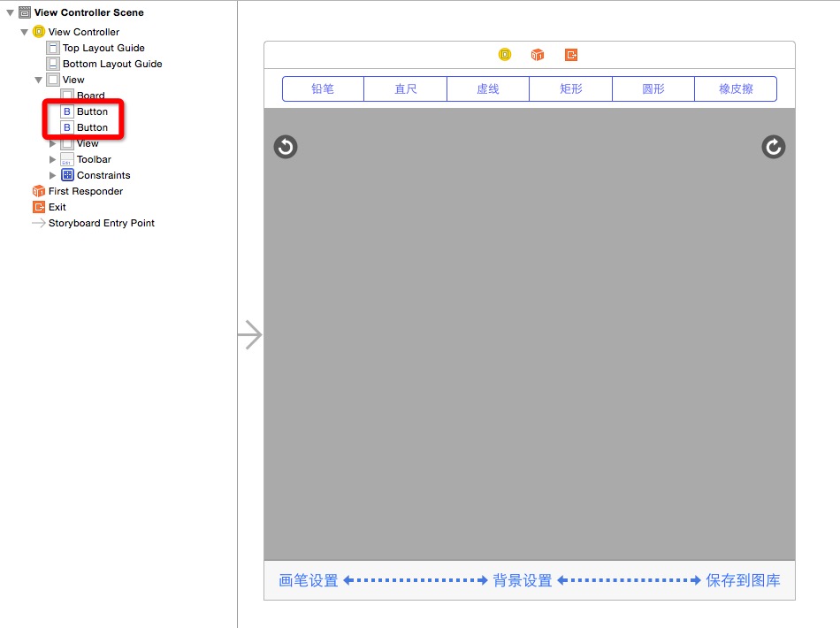840x628 pixels.
Task: Select Bottom Layout Guide in outline
Action: click(x=112, y=64)
